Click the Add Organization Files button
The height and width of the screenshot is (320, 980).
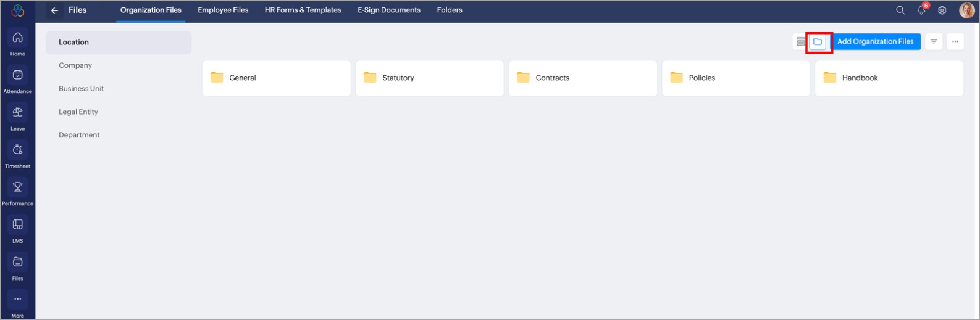click(x=875, y=42)
